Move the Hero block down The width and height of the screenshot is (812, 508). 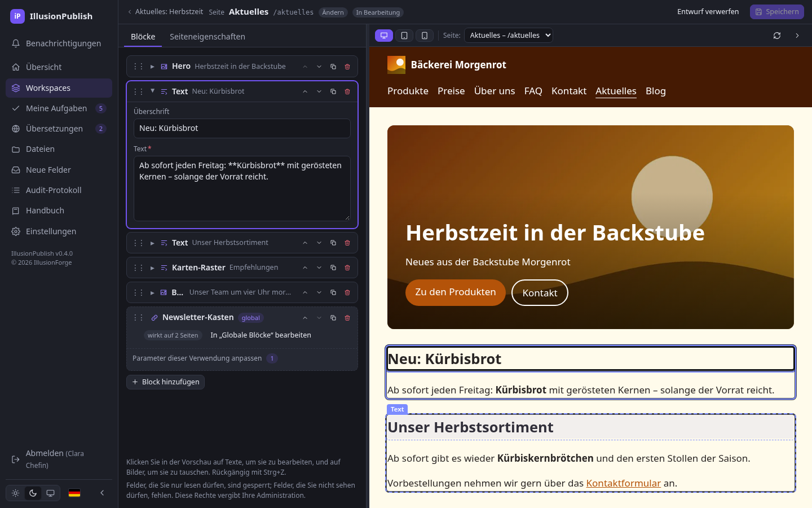point(319,67)
